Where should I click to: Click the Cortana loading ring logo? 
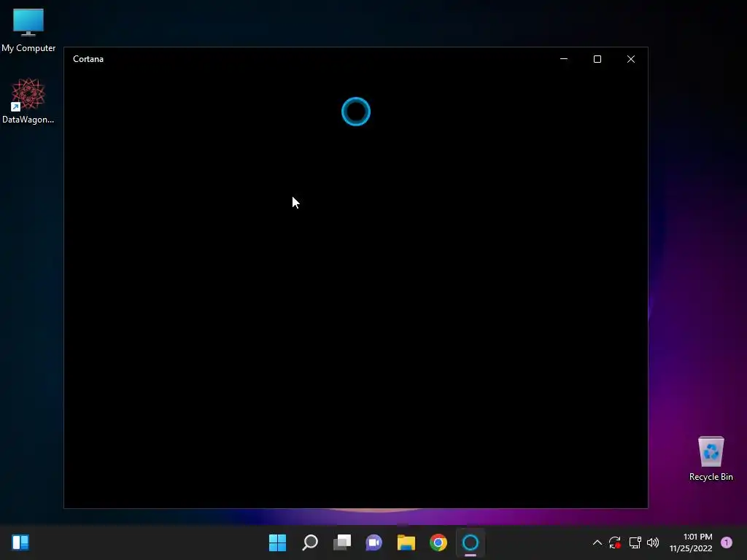pyautogui.click(x=356, y=112)
